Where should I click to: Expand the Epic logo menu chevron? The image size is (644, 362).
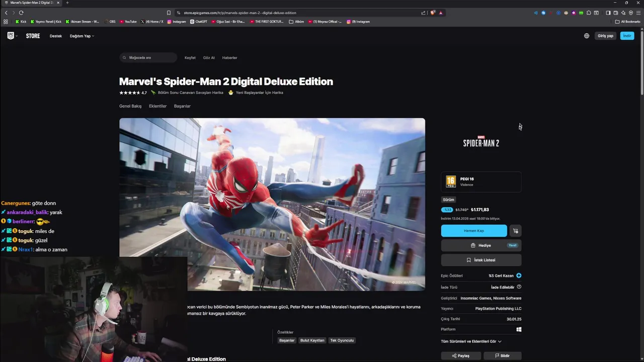17,36
